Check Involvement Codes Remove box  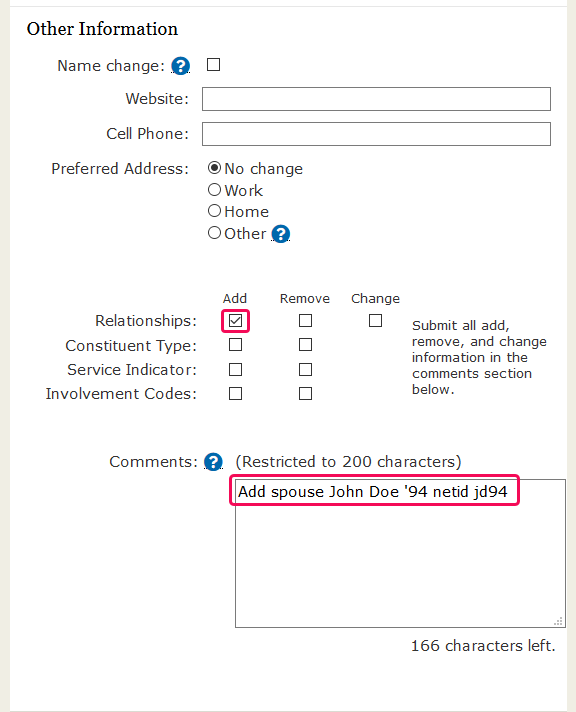[305, 393]
